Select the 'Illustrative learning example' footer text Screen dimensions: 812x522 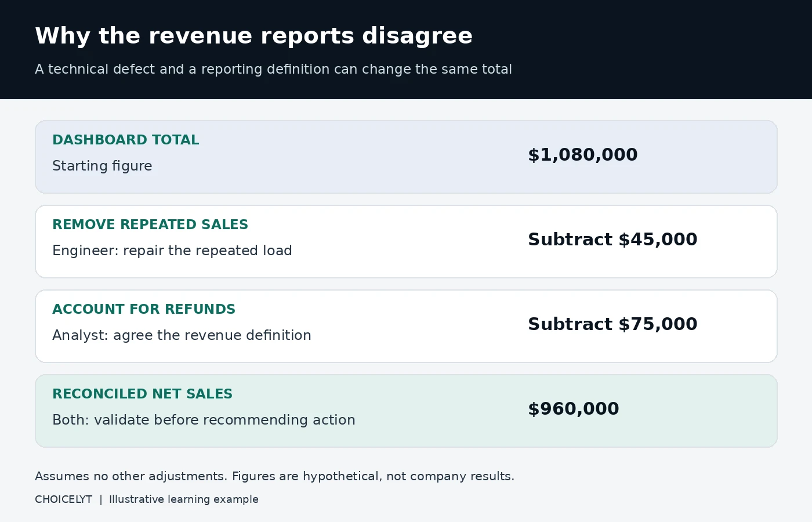coord(183,499)
